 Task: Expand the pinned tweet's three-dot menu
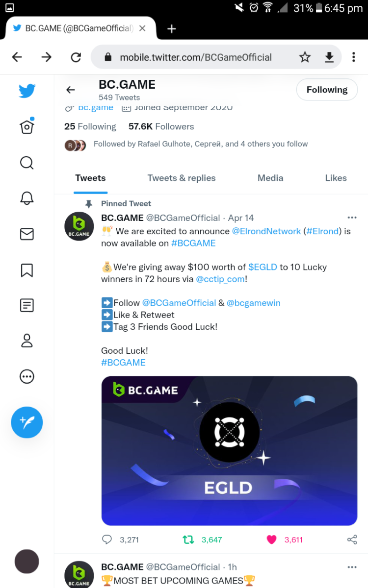tap(352, 218)
